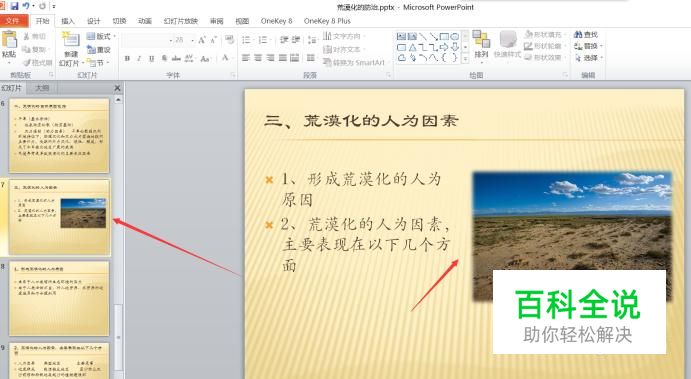Align text right
The width and height of the screenshot is (691, 379).
coord(271,58)
